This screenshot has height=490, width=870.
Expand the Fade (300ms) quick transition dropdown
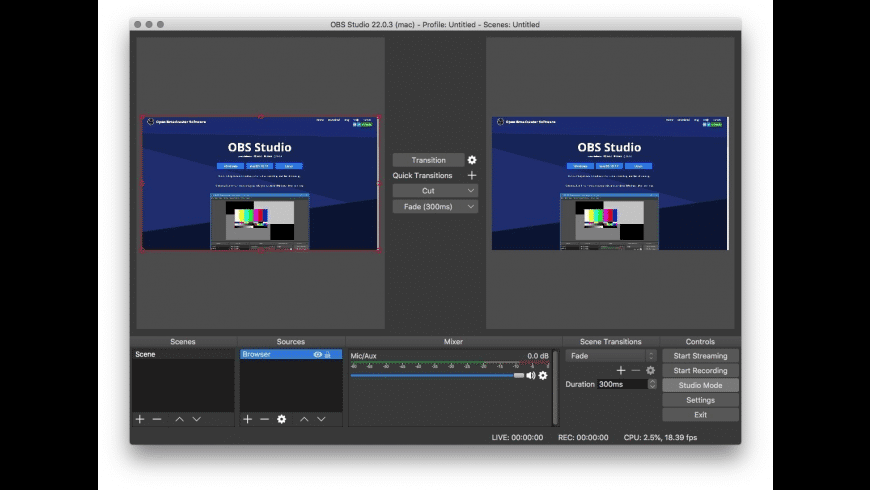(471, 206)
